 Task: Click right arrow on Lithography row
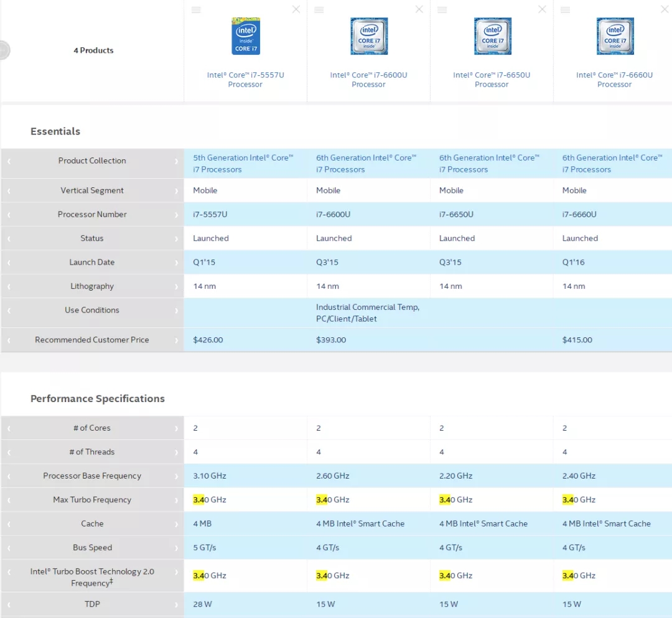click(x=176, y=287)
